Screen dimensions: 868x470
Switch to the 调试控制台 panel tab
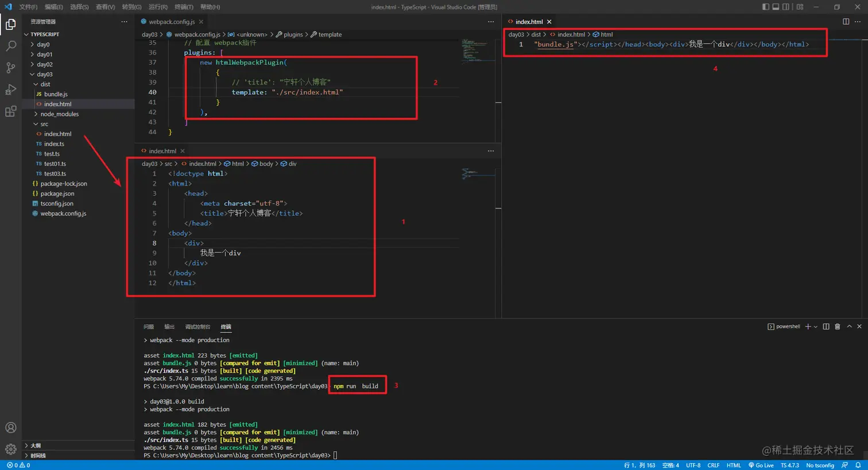pyautogui.click(x=197, y=327)
